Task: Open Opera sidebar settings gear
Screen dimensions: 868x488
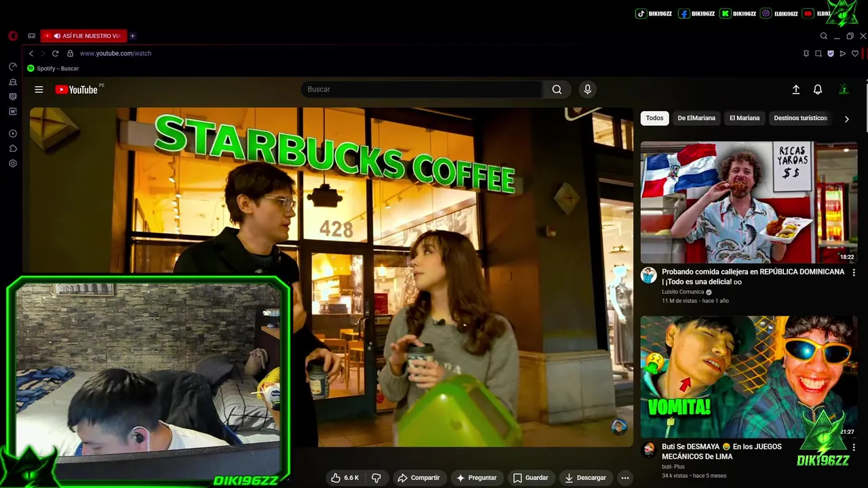Action: (12, 163)
